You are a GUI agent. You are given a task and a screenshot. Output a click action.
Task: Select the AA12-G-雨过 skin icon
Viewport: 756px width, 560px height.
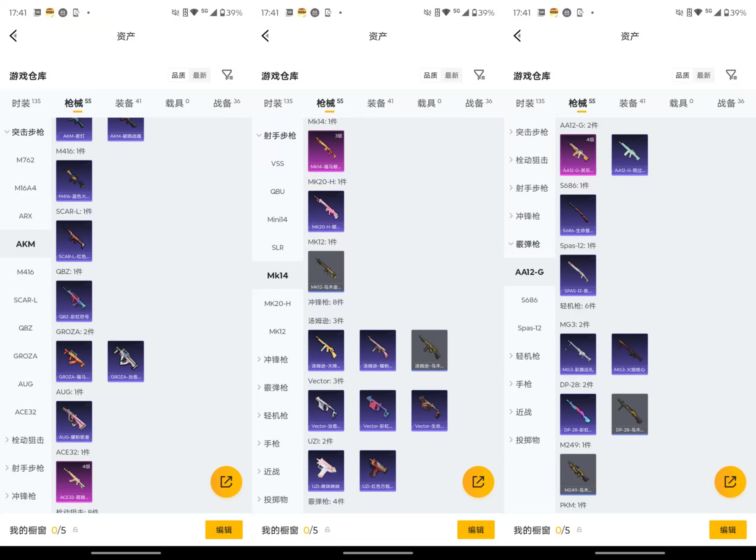630,155
